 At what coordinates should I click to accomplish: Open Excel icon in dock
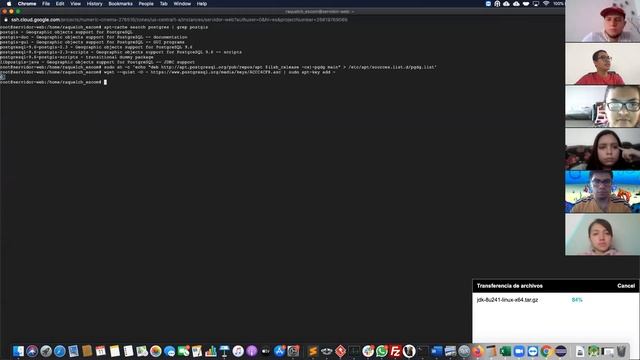pos(505,351)
